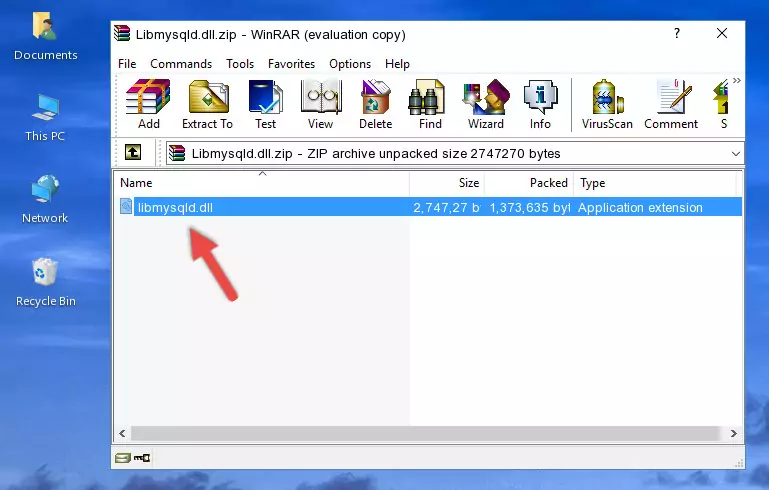Viewport: 769px width, 490px height.
Task: Select Recycle Bin desktop icon
Action: (x=45, y=283)
